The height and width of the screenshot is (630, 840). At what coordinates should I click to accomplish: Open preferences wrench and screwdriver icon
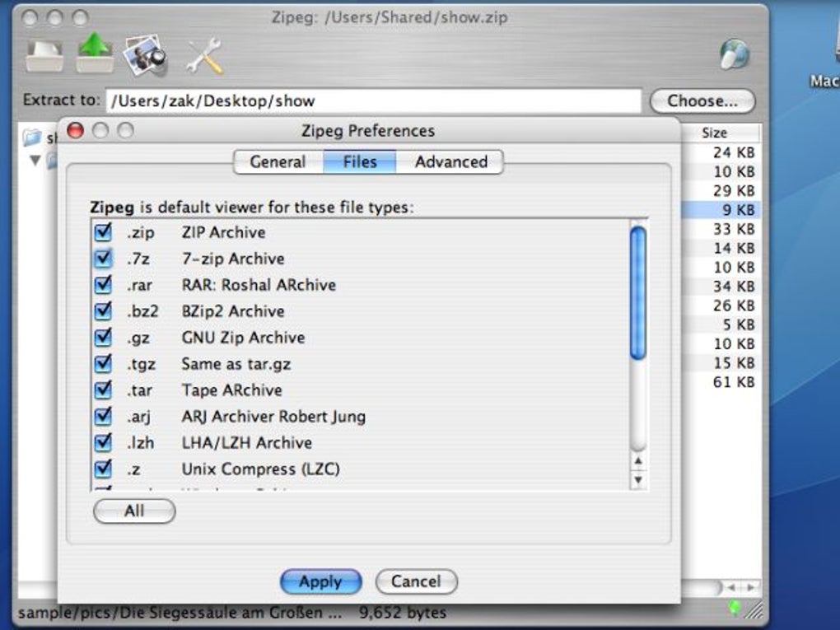[205, 54]
